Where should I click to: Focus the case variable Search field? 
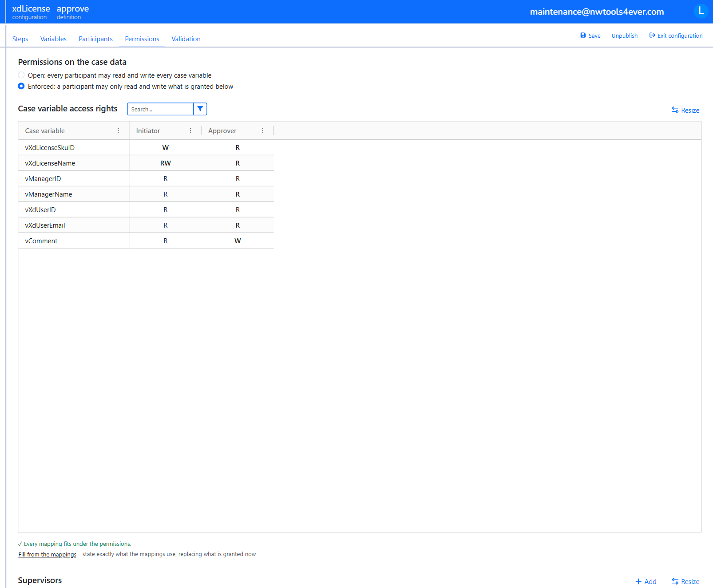[160, 109]
